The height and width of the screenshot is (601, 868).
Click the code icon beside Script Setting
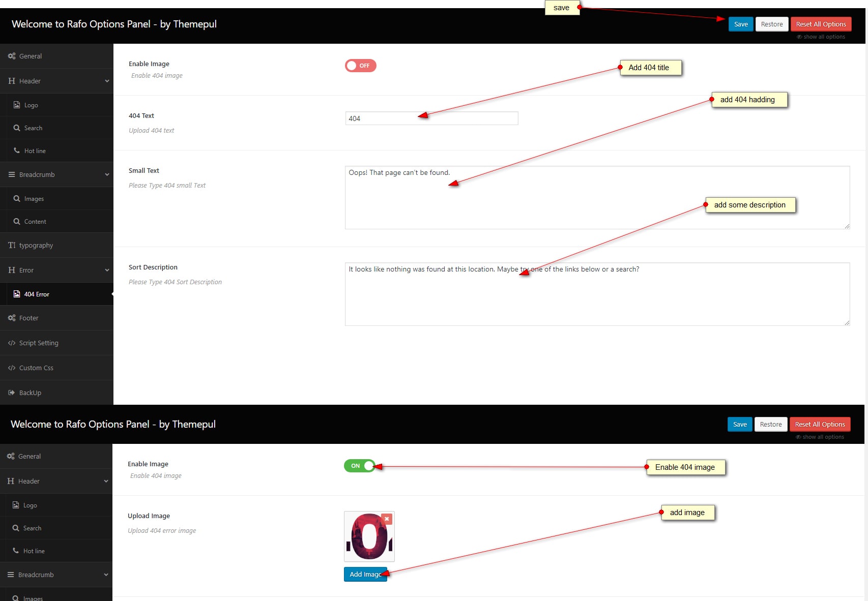tap(12, 343)
